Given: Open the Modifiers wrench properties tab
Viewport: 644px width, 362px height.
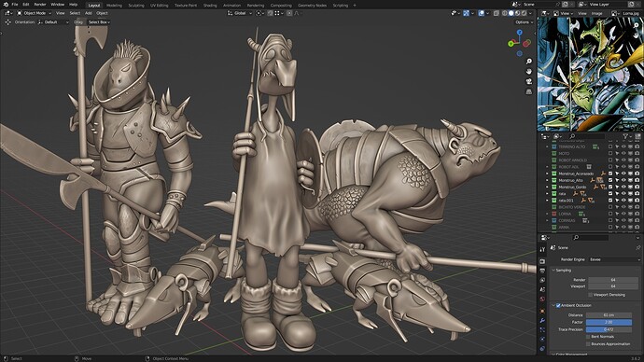Looking at the screenshot, I should click(542, 321).
